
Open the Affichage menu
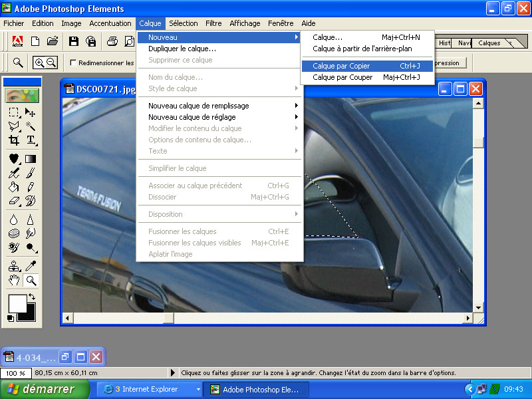click(x=245, y=23)
